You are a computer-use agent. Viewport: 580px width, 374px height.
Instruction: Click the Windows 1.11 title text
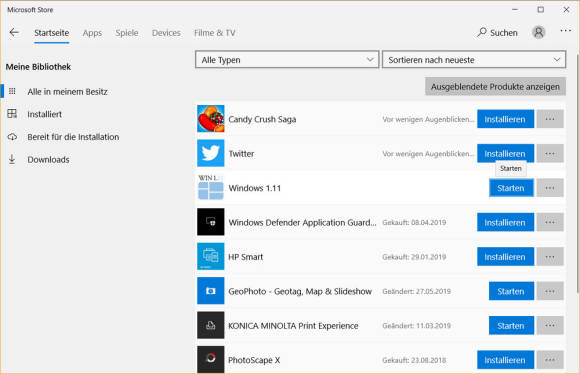coord(254,188)
